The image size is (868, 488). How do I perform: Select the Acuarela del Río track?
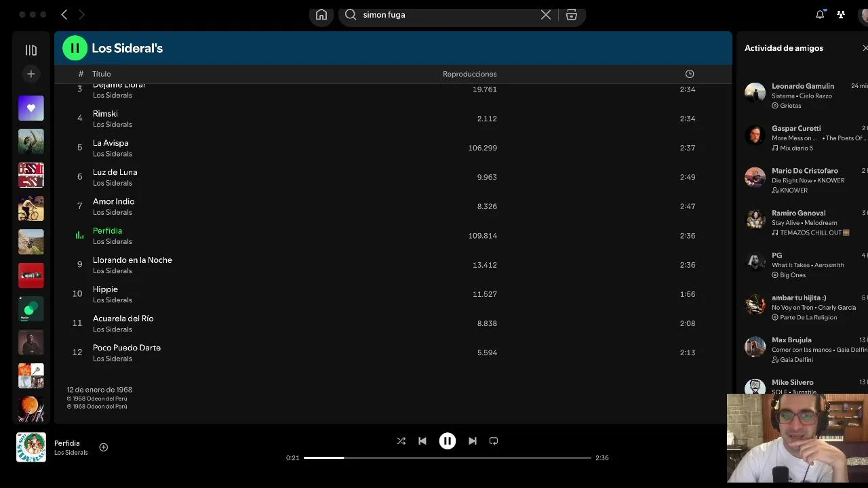click(123, 319)
